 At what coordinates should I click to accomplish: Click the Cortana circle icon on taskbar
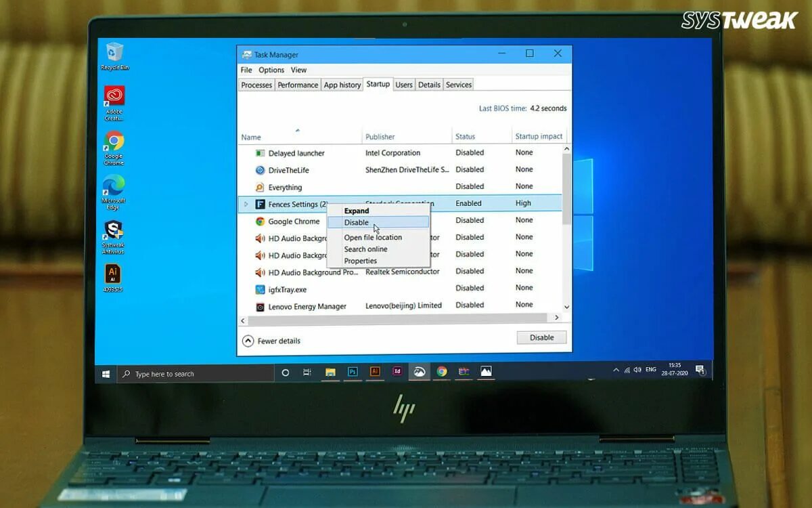click(285, 373)
